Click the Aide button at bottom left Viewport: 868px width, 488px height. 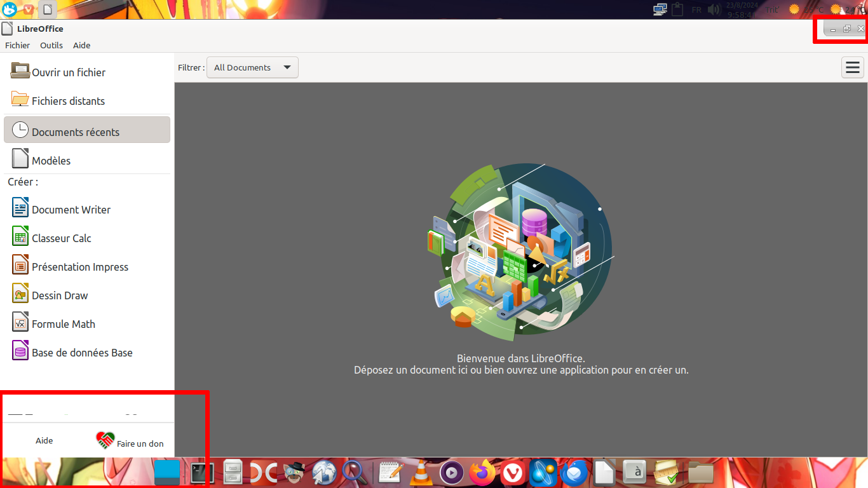44,440
